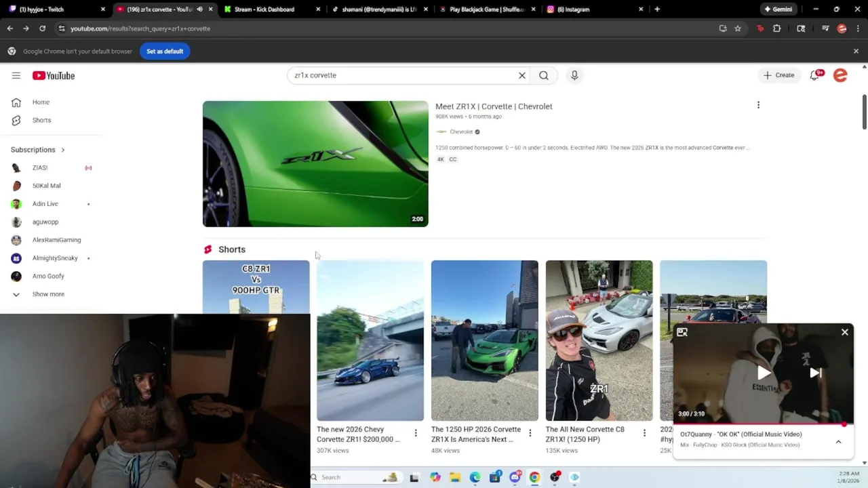Open the C8 ZR1 Vs 900HP GTR short

pyautogui.click(x=256, y=287)
